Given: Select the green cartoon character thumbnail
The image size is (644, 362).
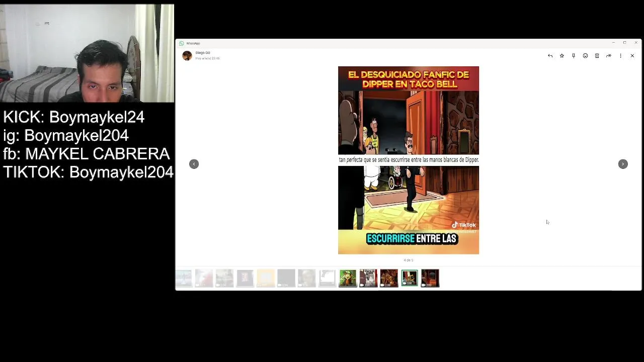Looking at the screenshot, I should pyautogui.click(x=348, y=278).
